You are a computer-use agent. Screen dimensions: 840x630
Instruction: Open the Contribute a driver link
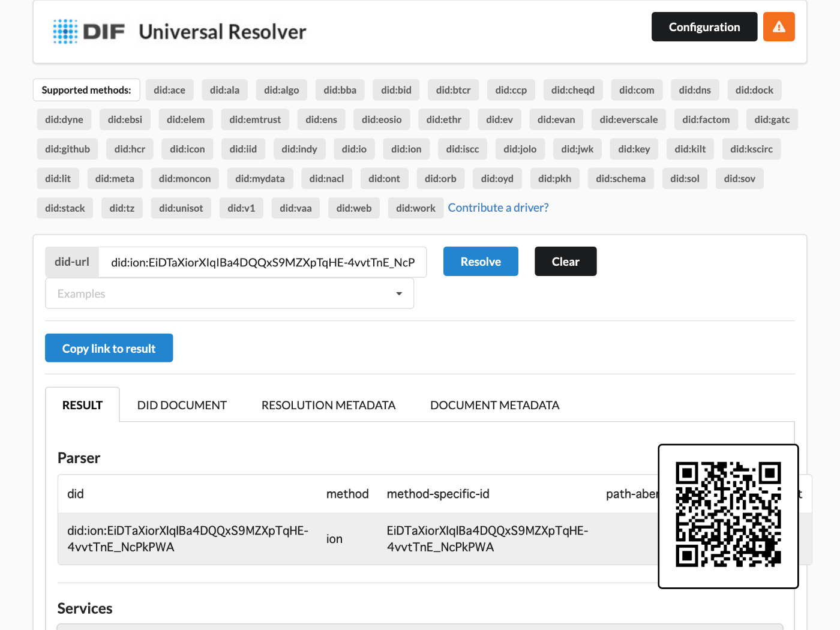click(x=498, y=208)
